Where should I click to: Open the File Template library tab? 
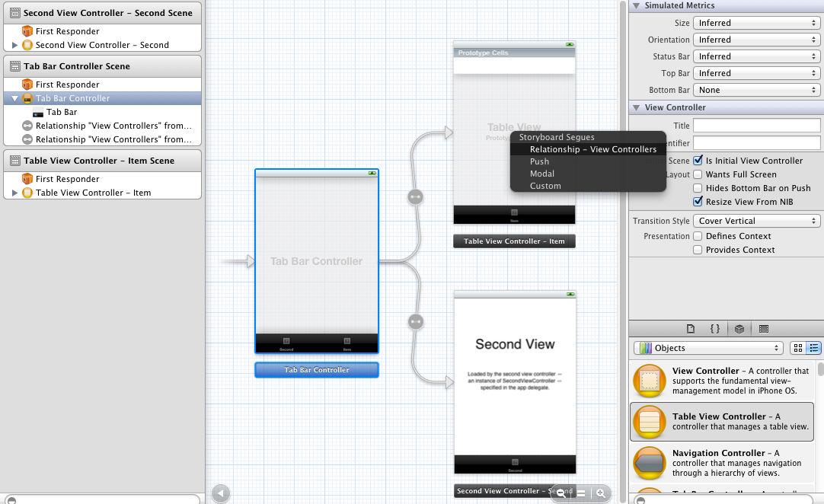pyautogui.click(x=691, y=329)
